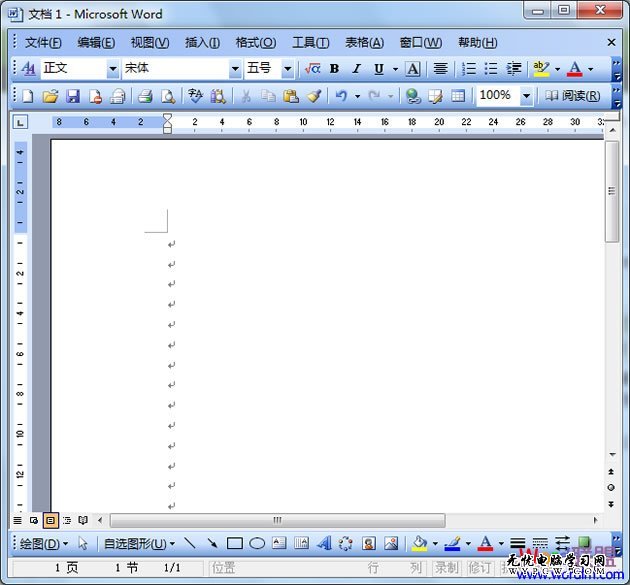630x585 pixels.
Task: Open the Styles and Formatting pane icon
Action: coord(28,69)
